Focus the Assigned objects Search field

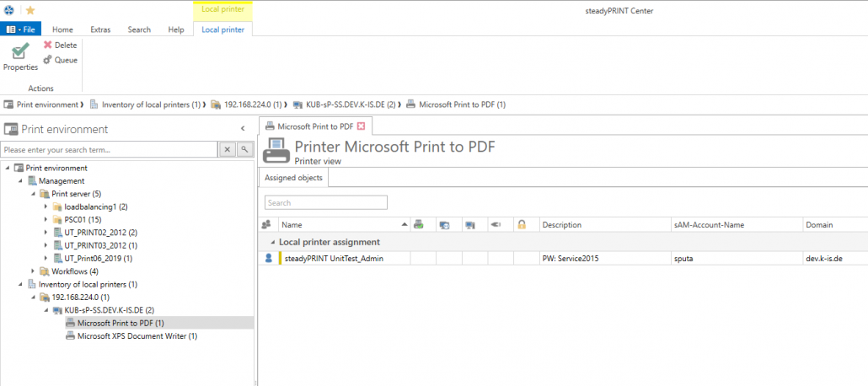(325, 202)
